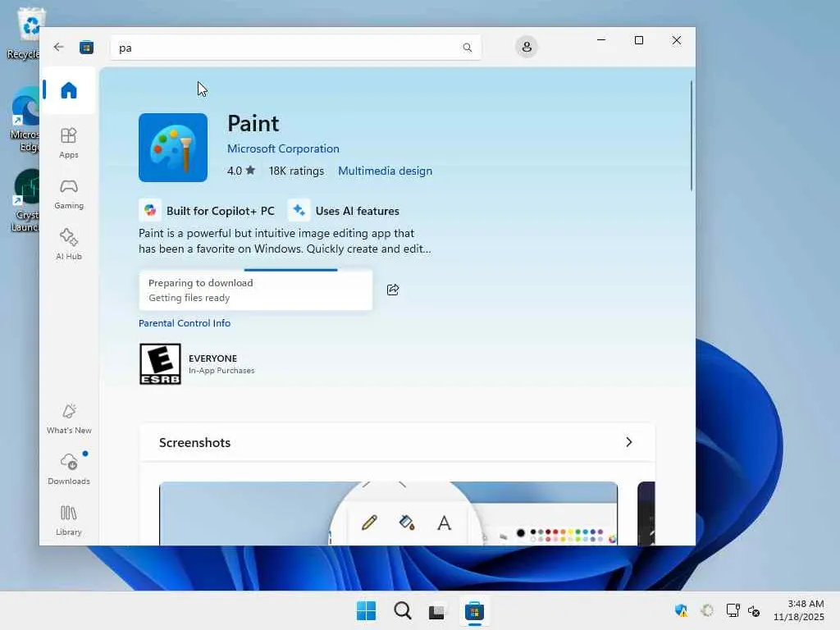Image resolution: width=840 pixels, height=630 pixels.
Task: Go to Home in the sidebar
Action: click(69, 90)
